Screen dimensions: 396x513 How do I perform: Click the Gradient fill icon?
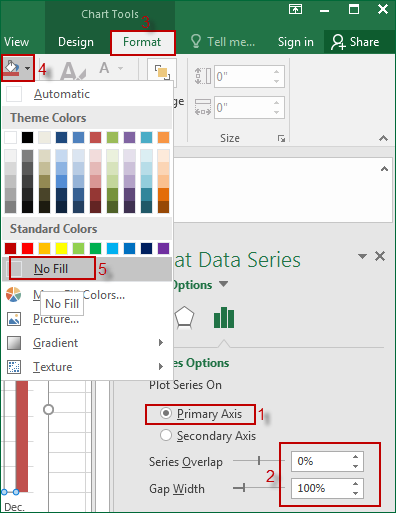pos(14,343)
